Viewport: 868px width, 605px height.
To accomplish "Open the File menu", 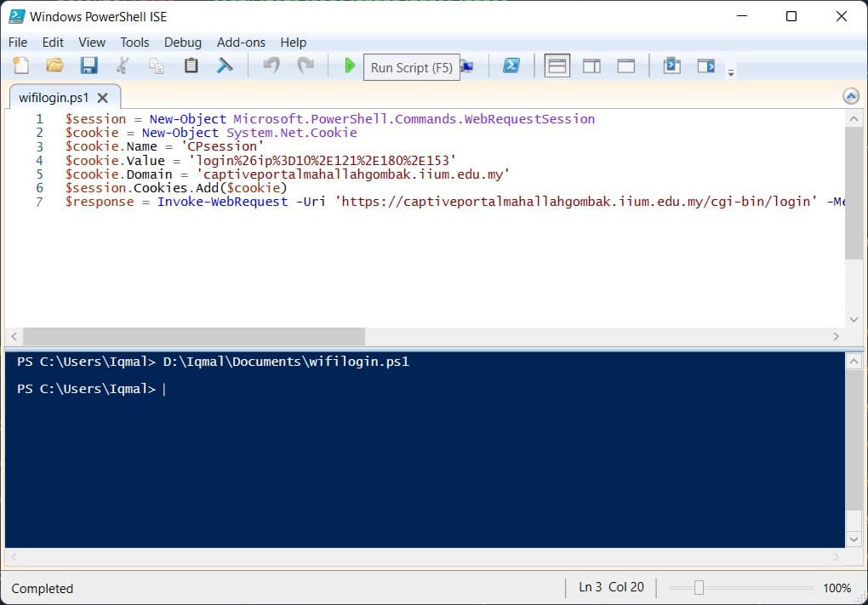I will [18, 43].
